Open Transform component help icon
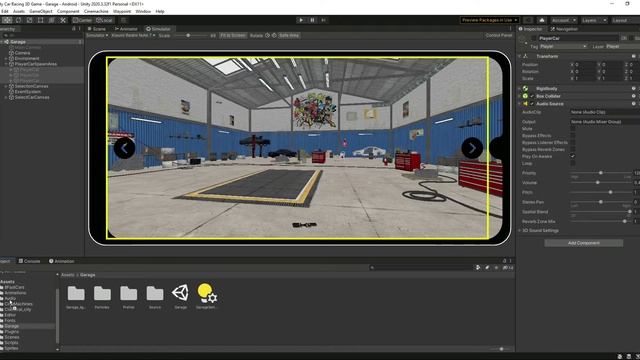 [633, 56]
